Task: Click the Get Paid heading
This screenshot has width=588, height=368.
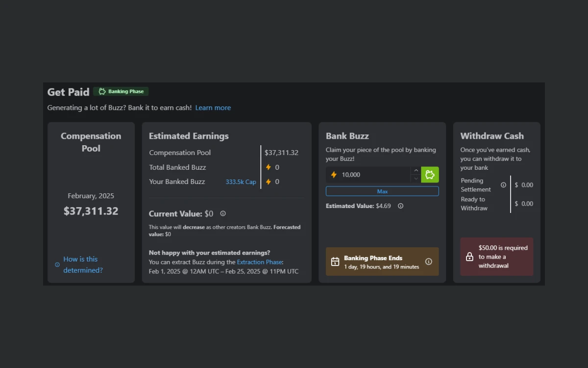Action: [x=68, y=92]
